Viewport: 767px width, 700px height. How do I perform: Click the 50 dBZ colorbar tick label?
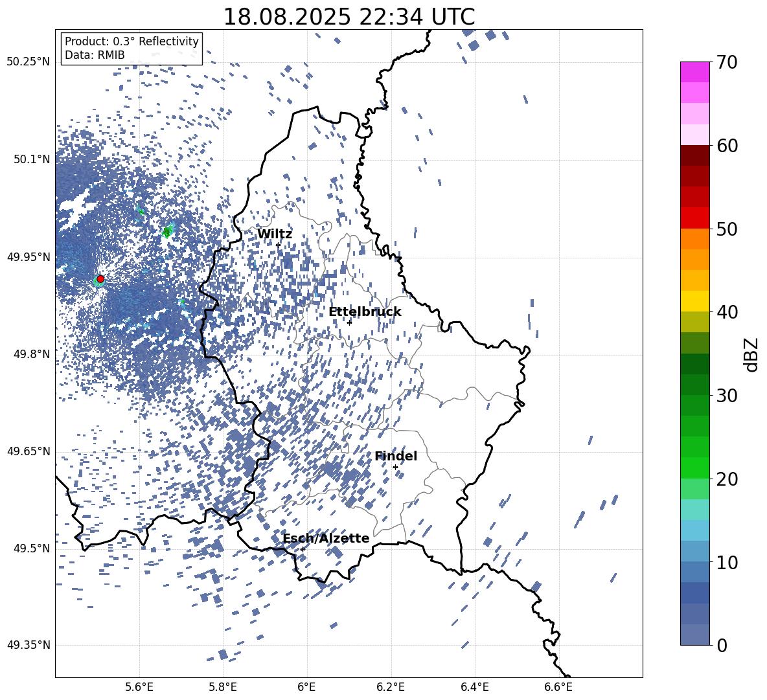tap(727, 229)
